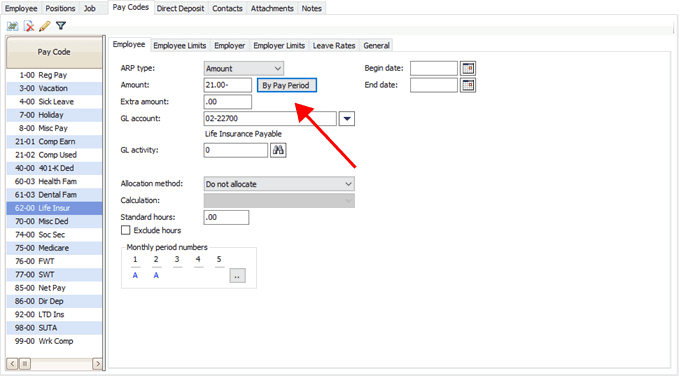
Task: Select the 86-00 Dir Dep row
Action: pyautogui.click(x=54, y=301)
